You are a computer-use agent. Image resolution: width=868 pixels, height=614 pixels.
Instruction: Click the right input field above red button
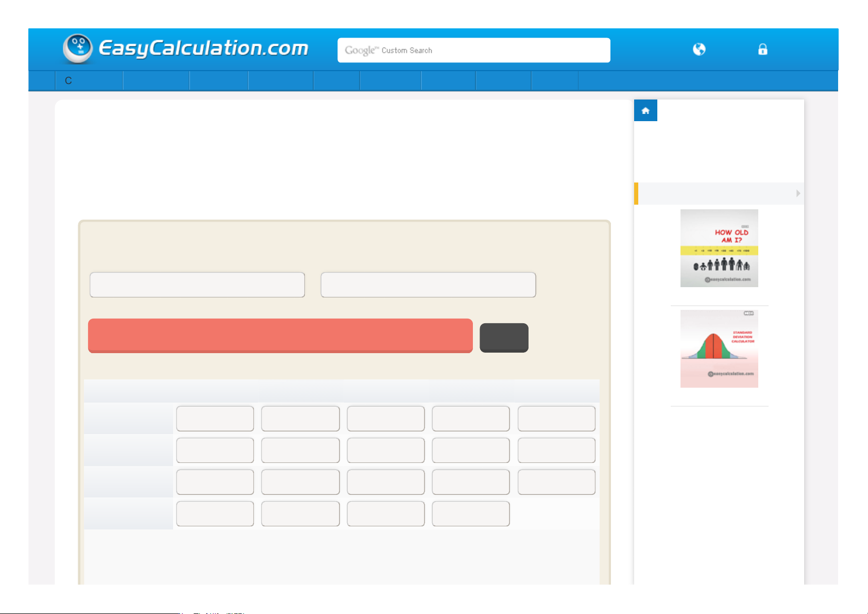pyautogui.click(x=428, y=285)
